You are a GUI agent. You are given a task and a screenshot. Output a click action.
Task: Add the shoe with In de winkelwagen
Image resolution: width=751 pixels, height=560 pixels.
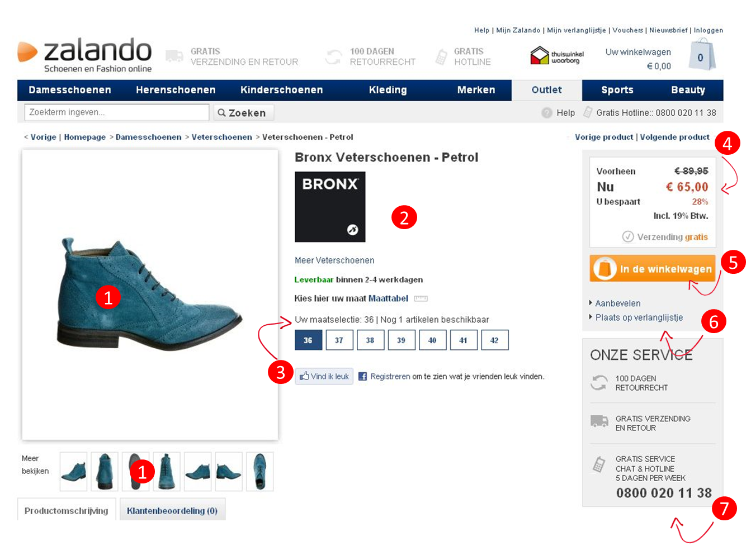click(653, 269)
